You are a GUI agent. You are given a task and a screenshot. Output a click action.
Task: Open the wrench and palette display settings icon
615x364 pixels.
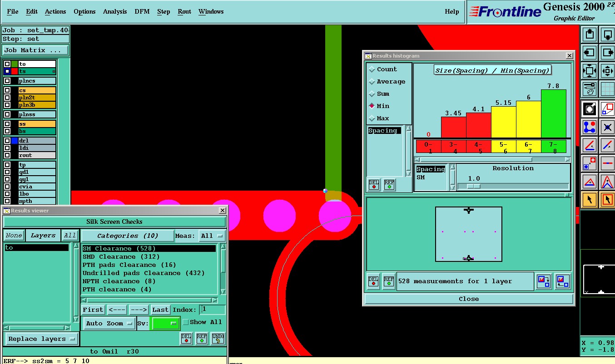590,89
